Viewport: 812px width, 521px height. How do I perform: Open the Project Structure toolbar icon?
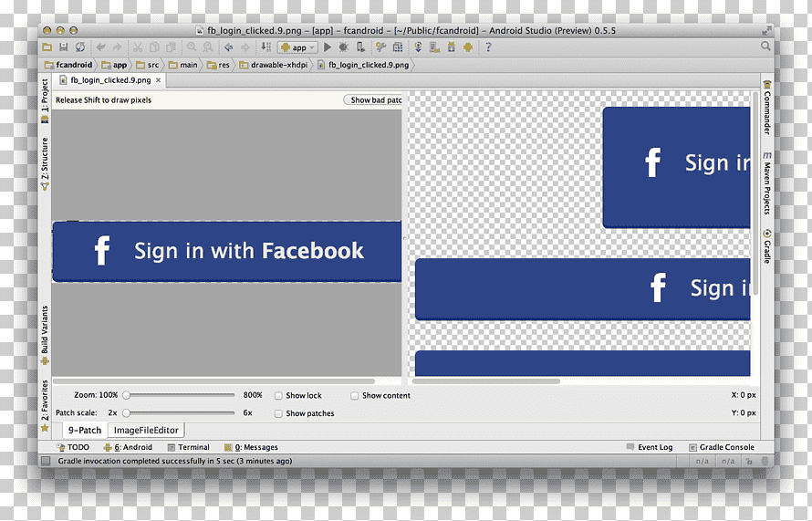pyautogui.click(x=398, y=47)
